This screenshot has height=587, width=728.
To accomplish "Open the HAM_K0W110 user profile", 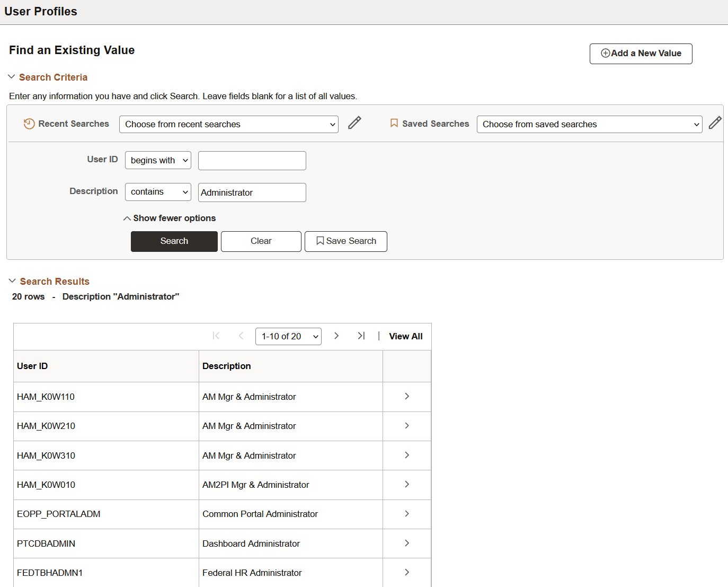I will [46, 397].
